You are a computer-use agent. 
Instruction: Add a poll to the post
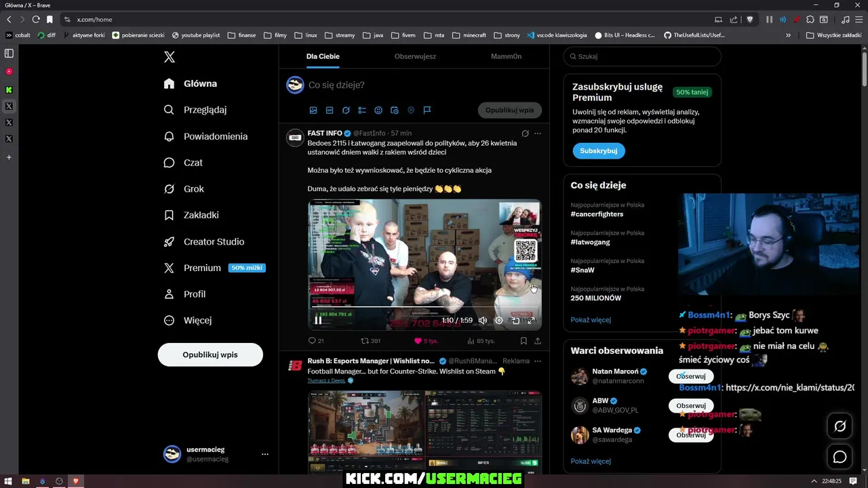(362, 110)
